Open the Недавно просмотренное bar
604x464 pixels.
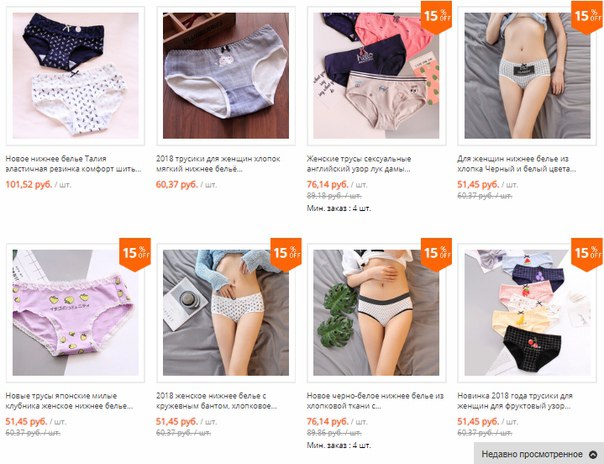(539, 453)
